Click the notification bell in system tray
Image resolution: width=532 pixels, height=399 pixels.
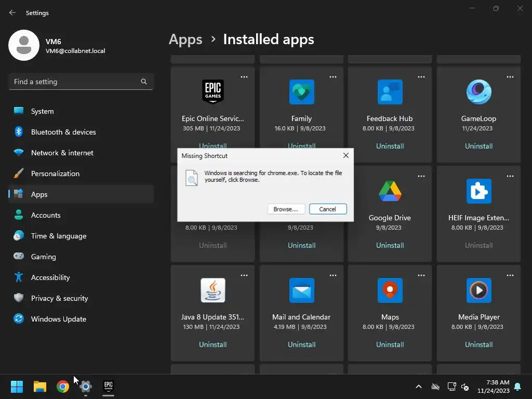518,387
